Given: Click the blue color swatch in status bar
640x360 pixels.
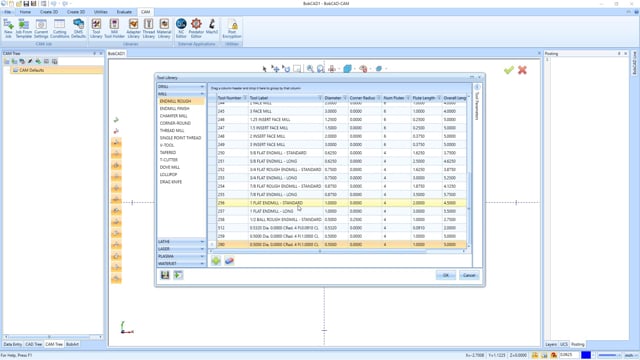Looking at the screenshot, I should tap(586, 356).
